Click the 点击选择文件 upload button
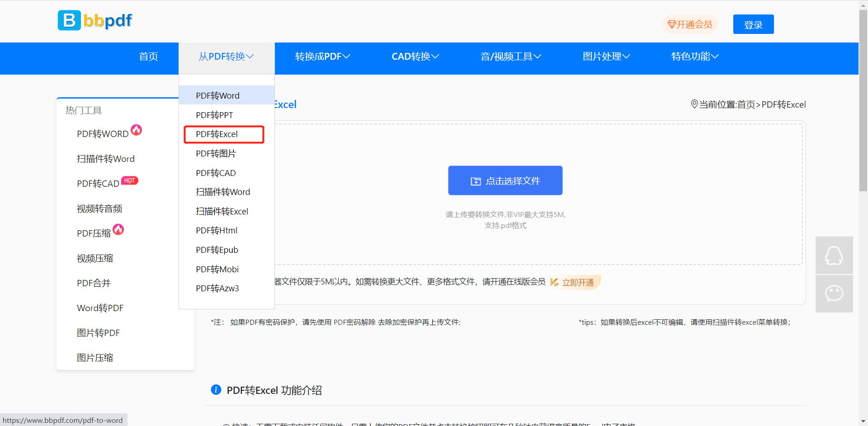Viewport: 868px width, 426px height. click(505, 180)
